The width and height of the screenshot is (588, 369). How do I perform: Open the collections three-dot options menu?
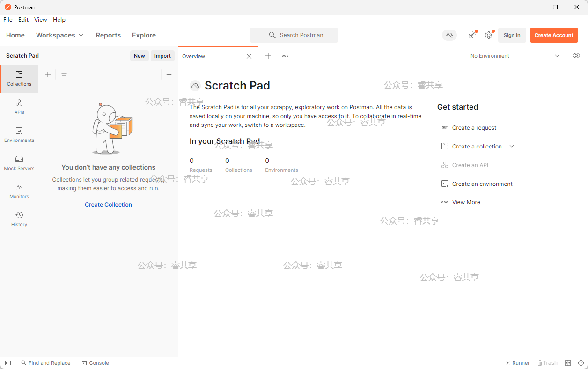(169, 74)
